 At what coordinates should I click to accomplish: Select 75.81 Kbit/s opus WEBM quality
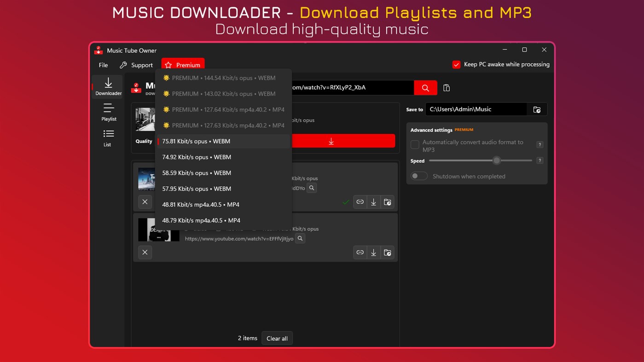[x=196, y=141]
